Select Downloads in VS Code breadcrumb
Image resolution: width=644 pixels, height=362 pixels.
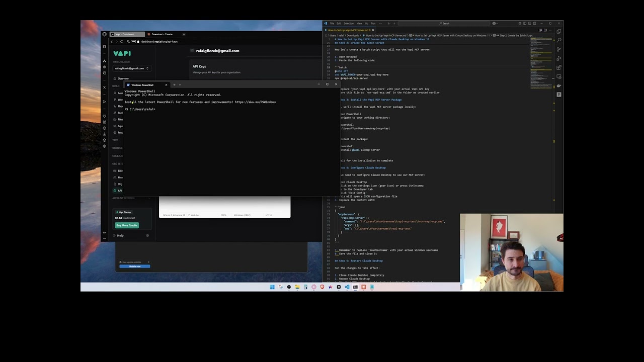point(353,36)
